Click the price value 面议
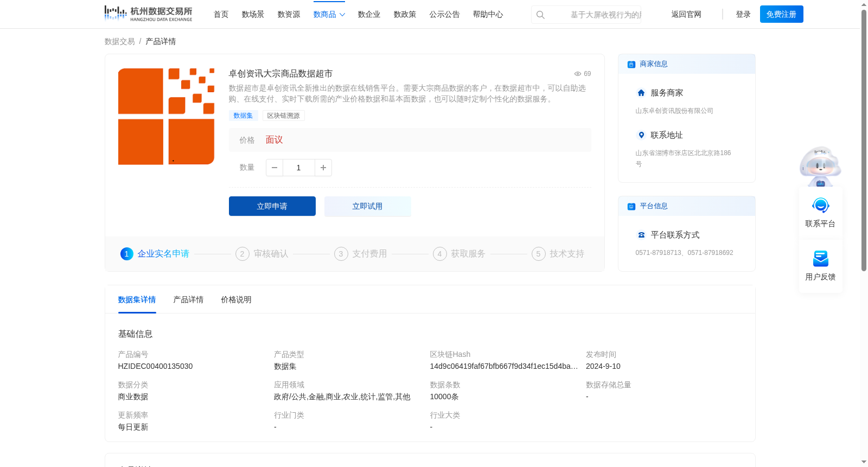The width and height of the screenshot is (868, 467). point(274,140)
